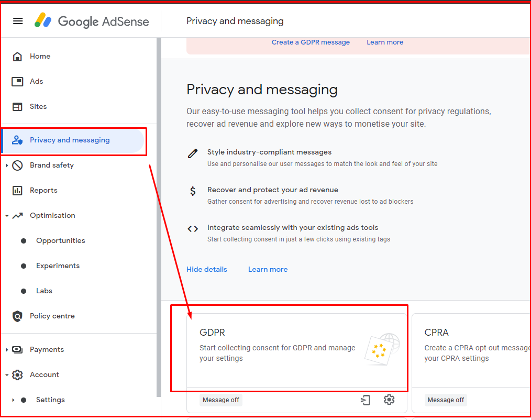This screenshot has width=531, height=420.
Task: Click the sidebar vertical scrollbar
Action: pyautogui.click(x=159, y=217)
